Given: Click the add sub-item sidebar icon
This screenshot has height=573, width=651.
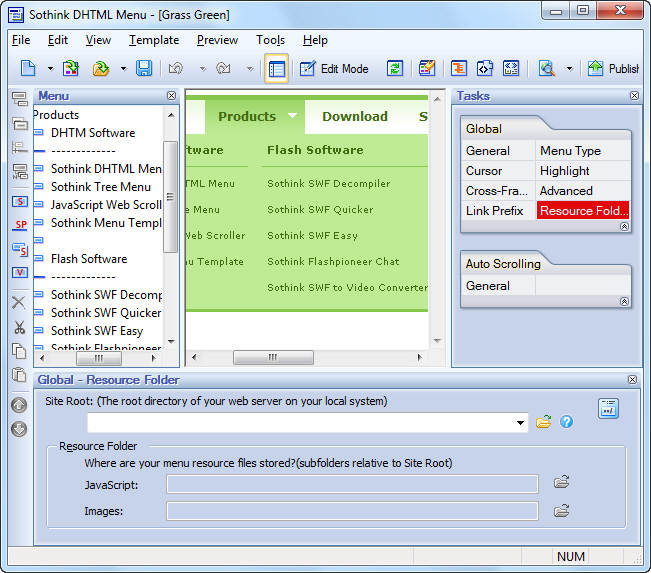Looking at the screenshot, I should coord(20,123).
